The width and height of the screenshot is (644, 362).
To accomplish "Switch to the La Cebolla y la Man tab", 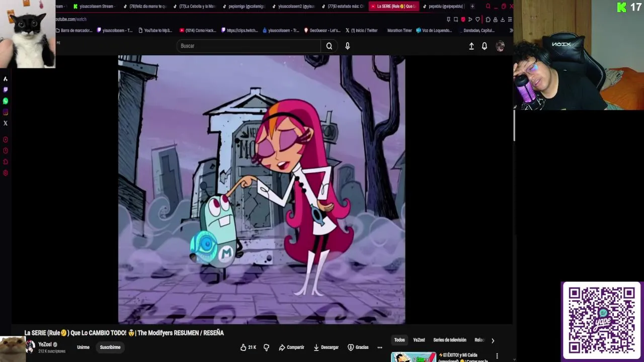I will pos(194,7).
